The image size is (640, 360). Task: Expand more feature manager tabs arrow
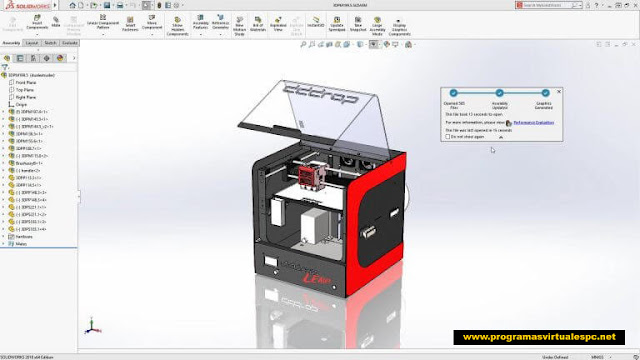pos(74,58)
